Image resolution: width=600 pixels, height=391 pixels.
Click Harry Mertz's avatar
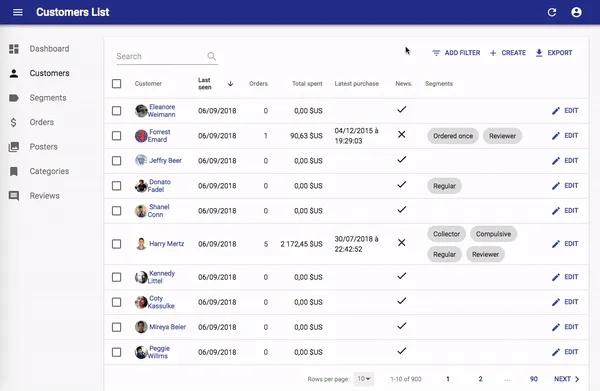(x=141, y=244)
